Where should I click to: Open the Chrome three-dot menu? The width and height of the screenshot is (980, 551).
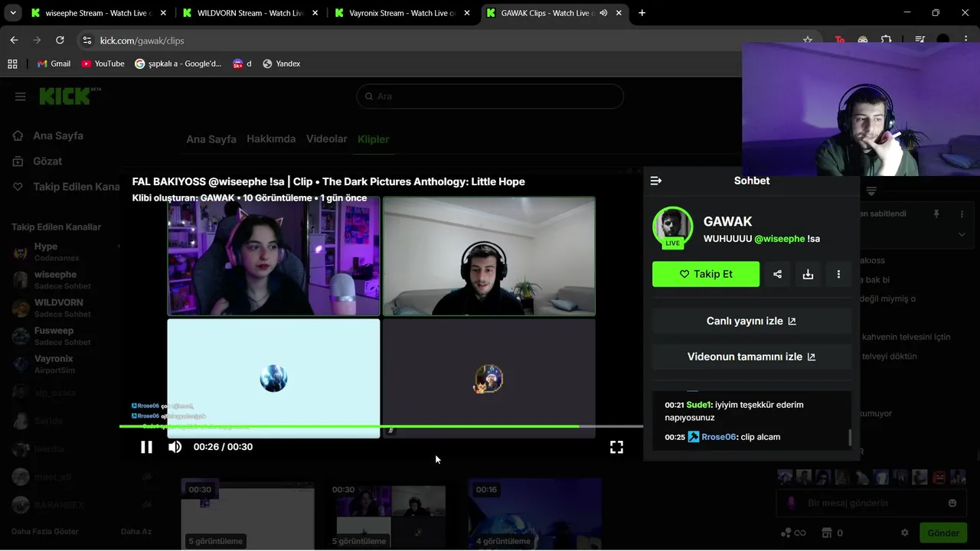pos(965,41)
